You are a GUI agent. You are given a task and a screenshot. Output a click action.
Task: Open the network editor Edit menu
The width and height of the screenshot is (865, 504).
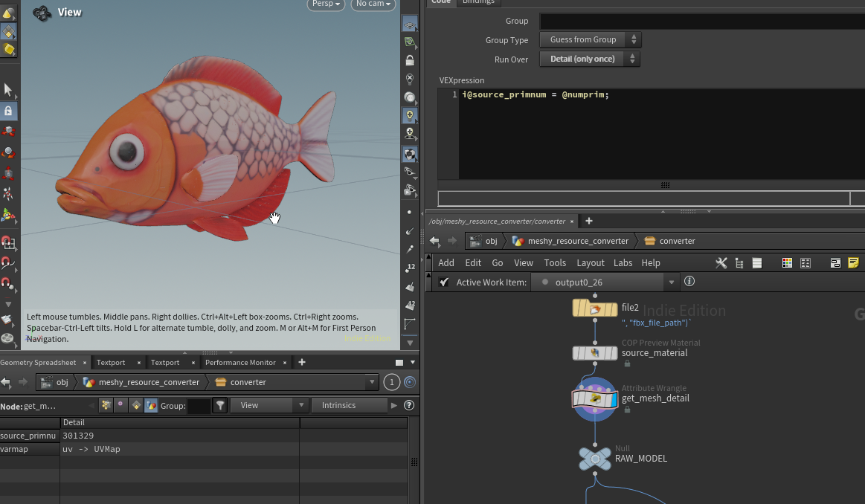[x=473, y=263]
